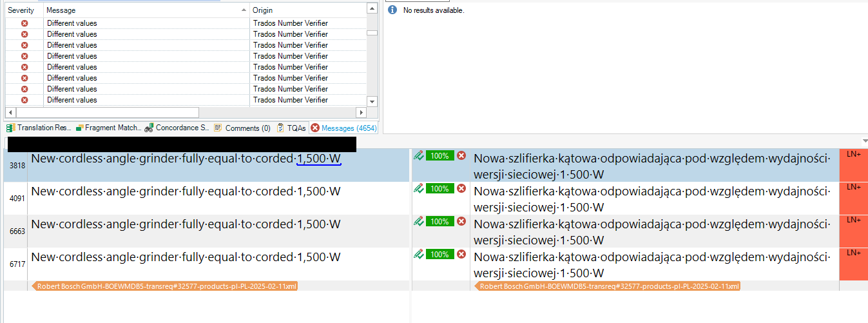Open the Concordance Search tab
The width and height of the screenshot is (868, 323).
pos(177,128)
